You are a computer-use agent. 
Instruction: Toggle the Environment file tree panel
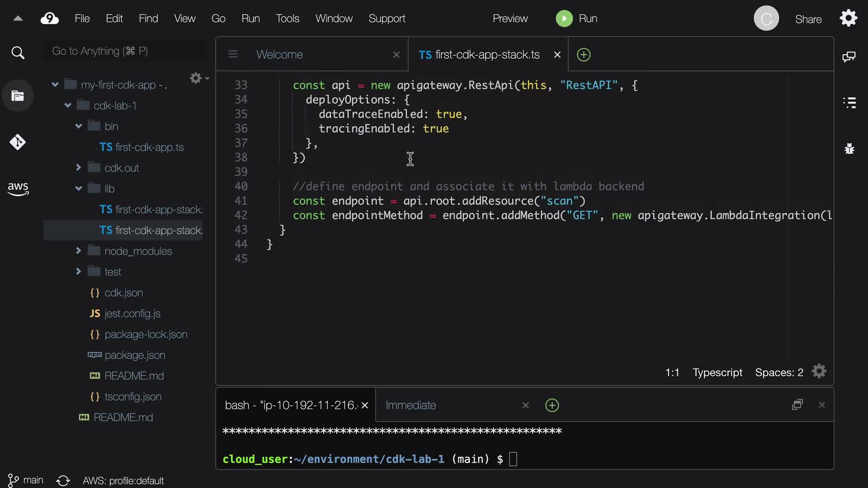click(18, 96)
